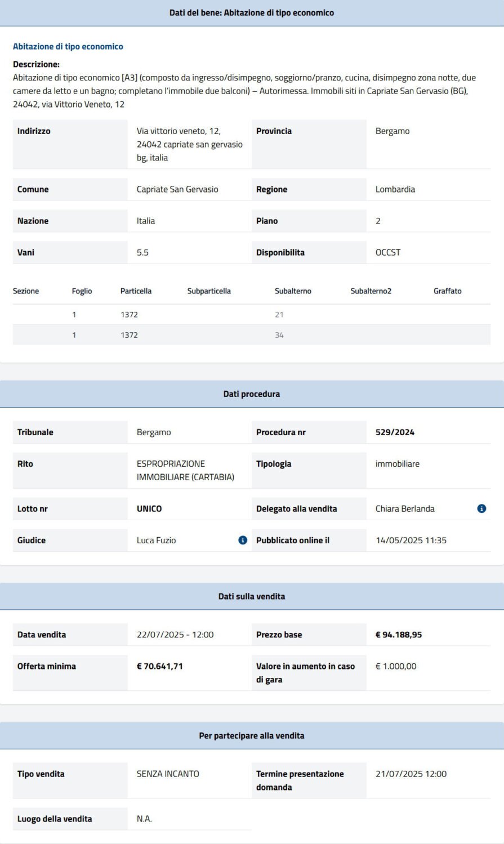This screenshot has height=844, width=504.
Task: Select base price € 94.188,95
Action: pos(399,635)
